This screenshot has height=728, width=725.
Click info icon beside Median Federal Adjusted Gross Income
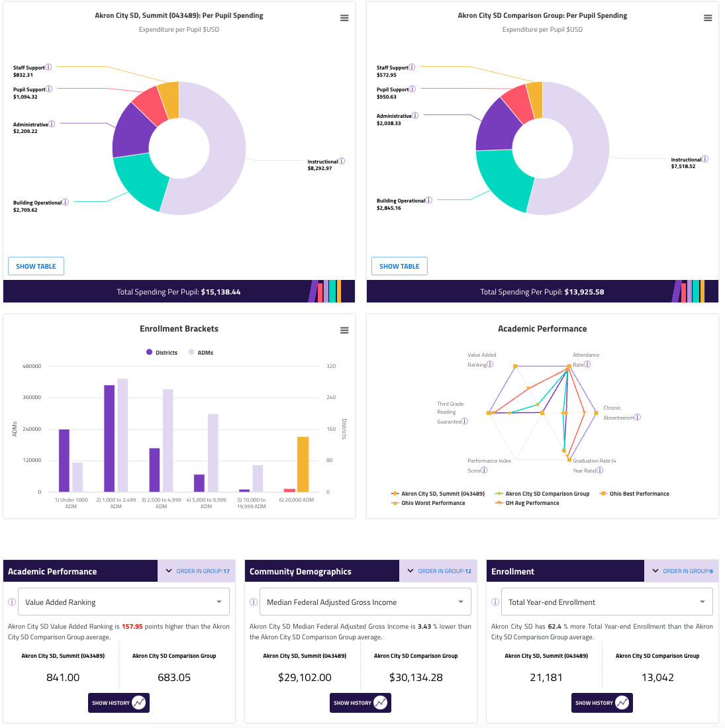tap(253, 602)
